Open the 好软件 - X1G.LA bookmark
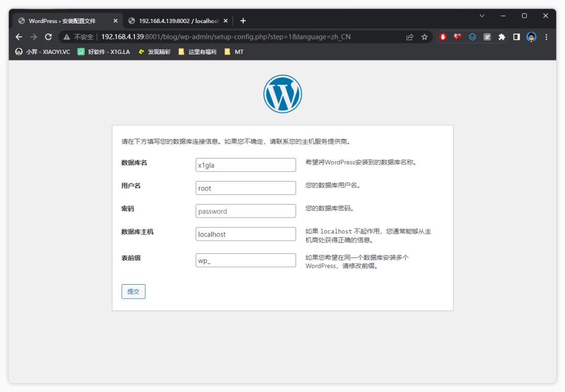Image resolution: width=565 pixels, height=392 pixels. (101, 52)
